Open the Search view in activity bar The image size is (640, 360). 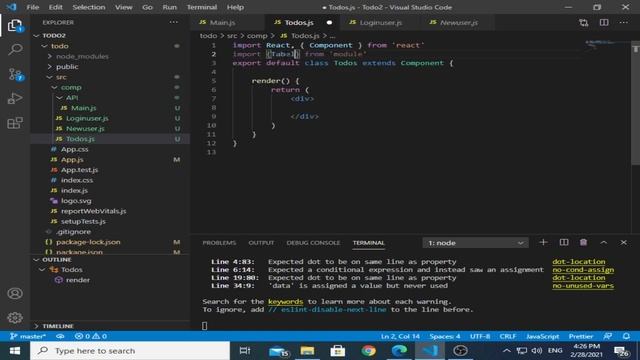coord(15,50)
